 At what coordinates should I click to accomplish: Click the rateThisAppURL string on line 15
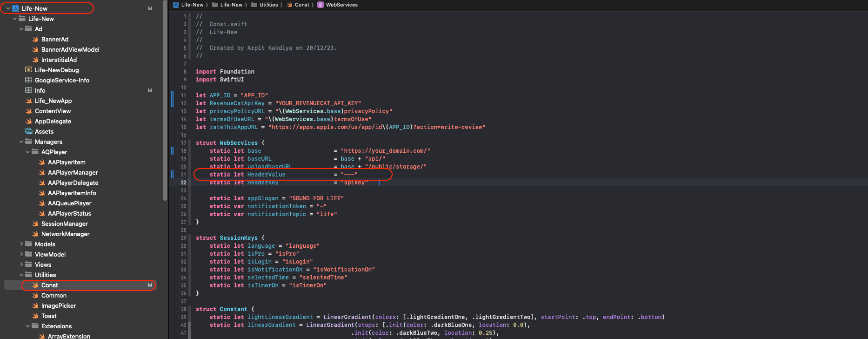click(377, 127)
